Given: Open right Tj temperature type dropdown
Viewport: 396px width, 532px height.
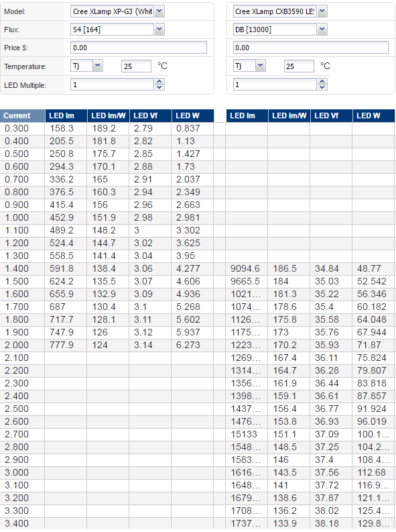Looking at the screenshot, I should [260, 66].
